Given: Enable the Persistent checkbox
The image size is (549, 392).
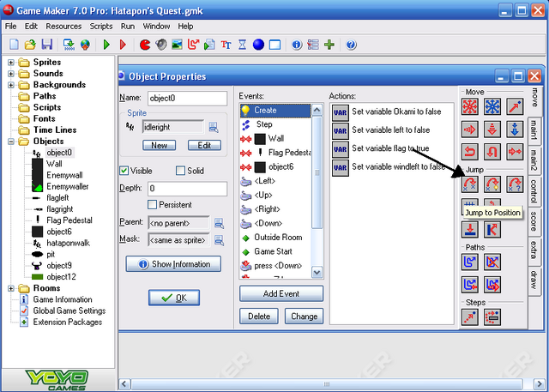Looking at the screenshot, I should [152, 204].
